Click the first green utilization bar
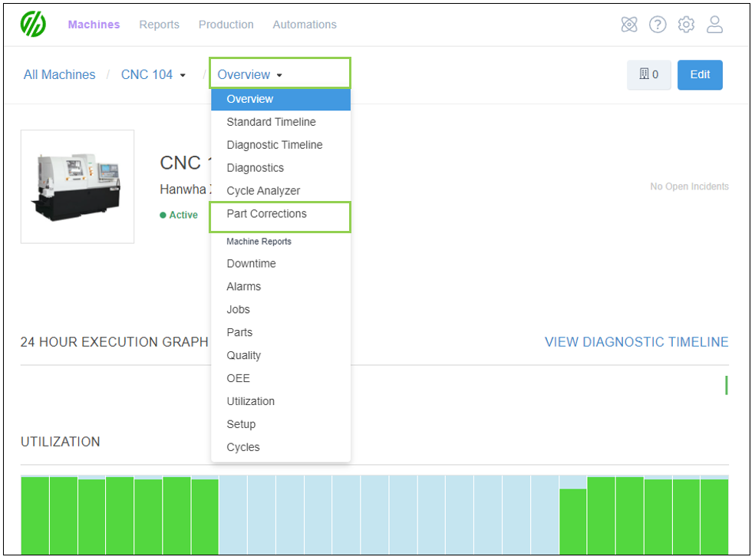The height and width of the screenshot is (560, 755). click(x=35, y=516)
